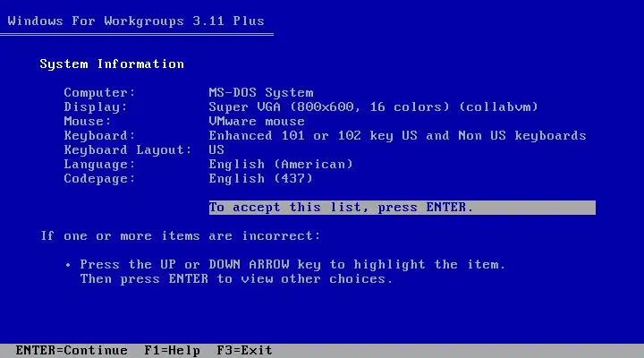Select the Codepage English (437) entry
644x358 pixels.
tap(261, 179)
